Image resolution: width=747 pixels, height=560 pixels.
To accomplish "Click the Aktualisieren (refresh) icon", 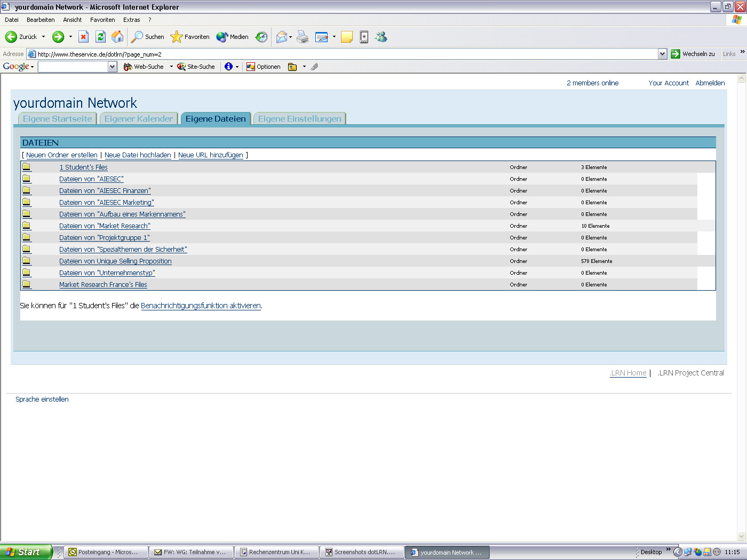I will (101, 37).
